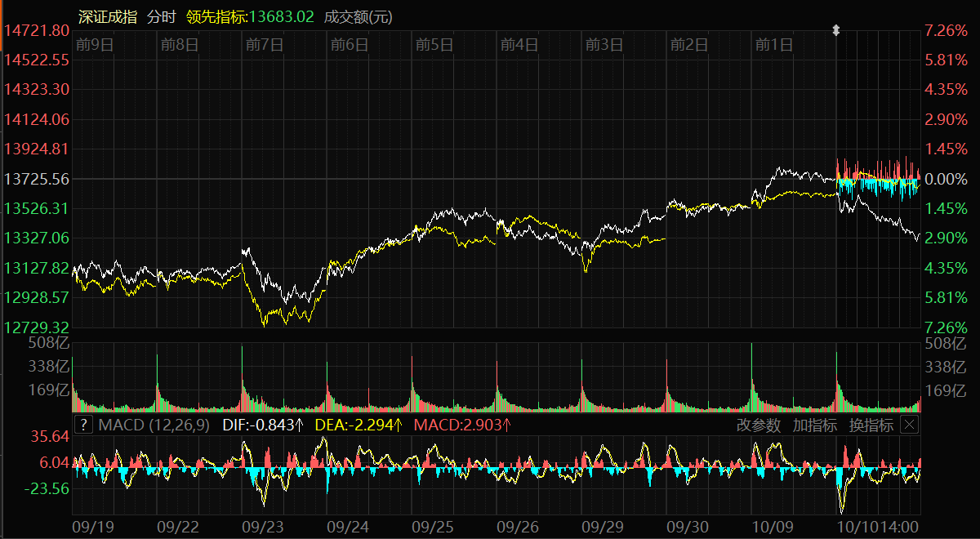980x539 pixels.
Task: Click the MACD (12,26,9) indicator name
Action: (154, 425)
